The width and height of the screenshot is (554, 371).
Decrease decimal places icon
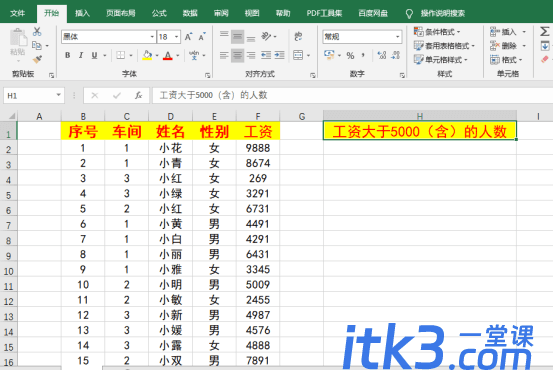[x=396, y=55]
